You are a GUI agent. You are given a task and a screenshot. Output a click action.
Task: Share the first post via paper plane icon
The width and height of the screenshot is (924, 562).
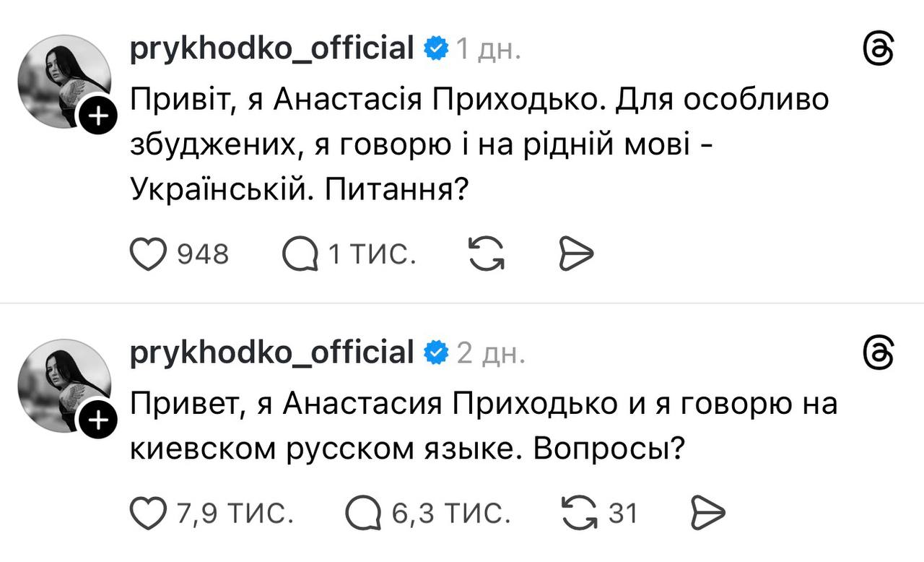pos(576,254)
